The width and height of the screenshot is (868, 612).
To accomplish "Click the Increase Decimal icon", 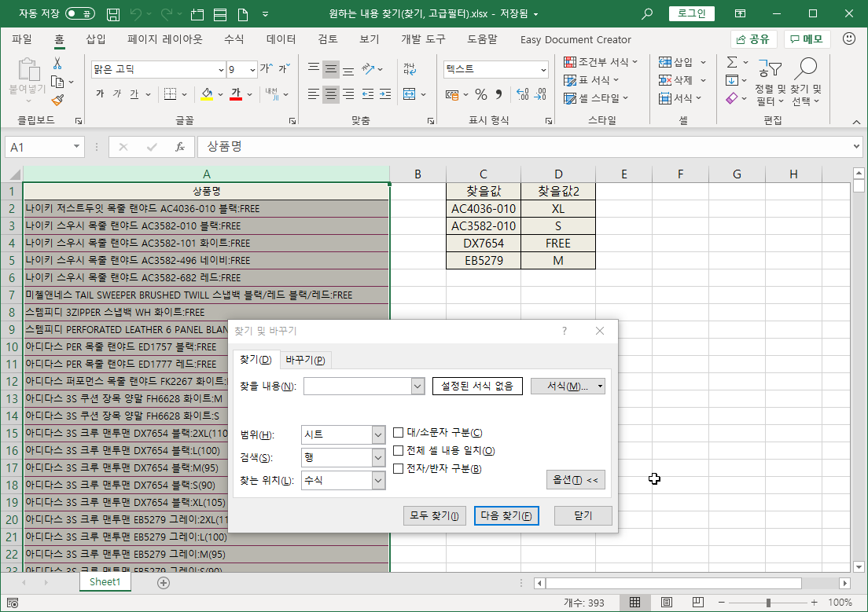I will tap(522, 94).
